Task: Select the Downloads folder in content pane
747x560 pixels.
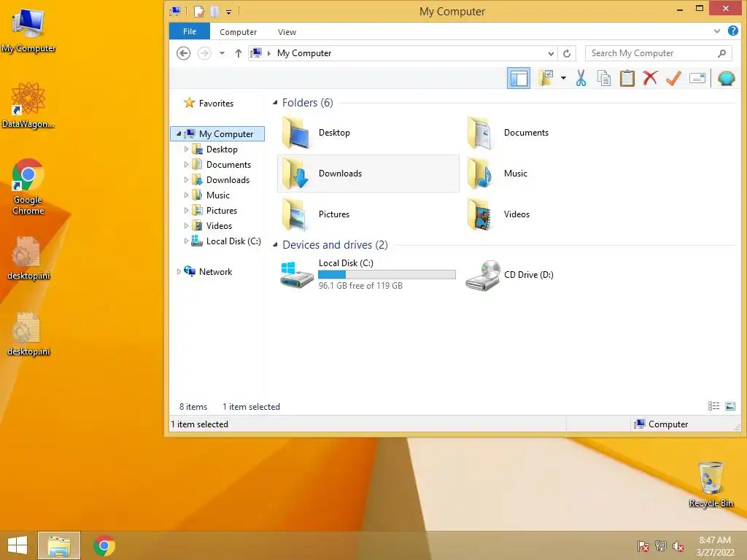Action: point(368,174)
